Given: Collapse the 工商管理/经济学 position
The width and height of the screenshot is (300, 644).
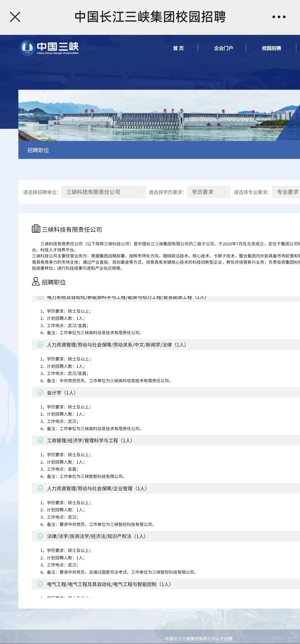Looking at the screenshot, I should [x=166, y=440].
